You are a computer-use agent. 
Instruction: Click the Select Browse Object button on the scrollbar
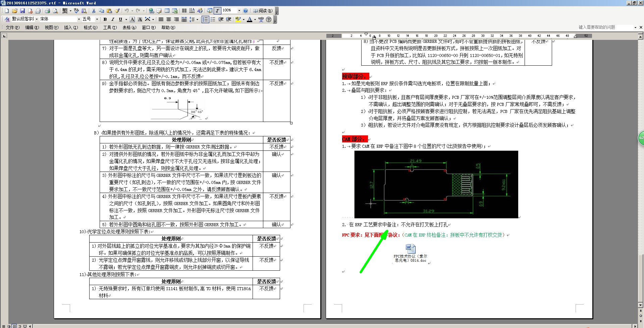pyautogui.click(x=641, y=316)
